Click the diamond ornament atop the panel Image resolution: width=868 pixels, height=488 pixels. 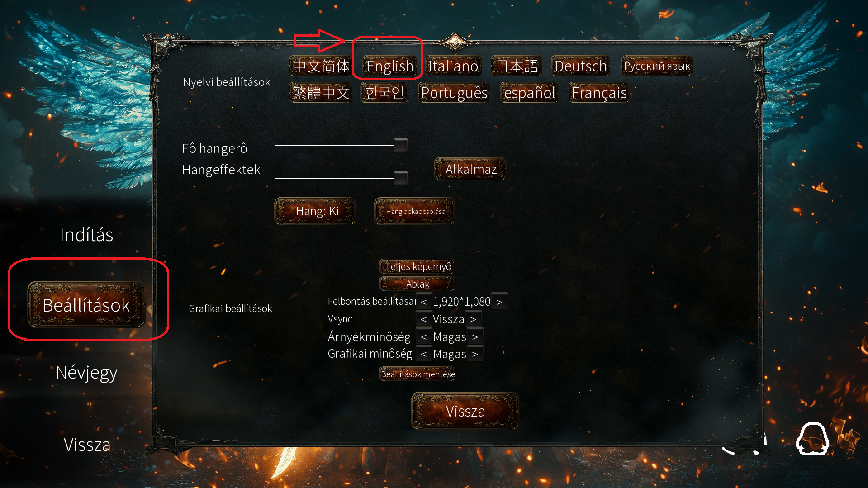[456, 43]
